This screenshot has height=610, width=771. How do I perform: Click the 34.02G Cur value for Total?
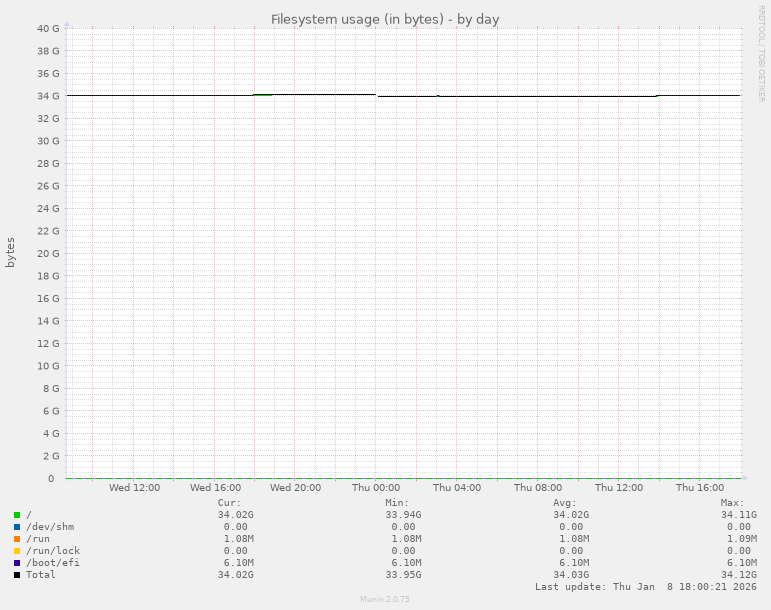click(x=236, y=575)
